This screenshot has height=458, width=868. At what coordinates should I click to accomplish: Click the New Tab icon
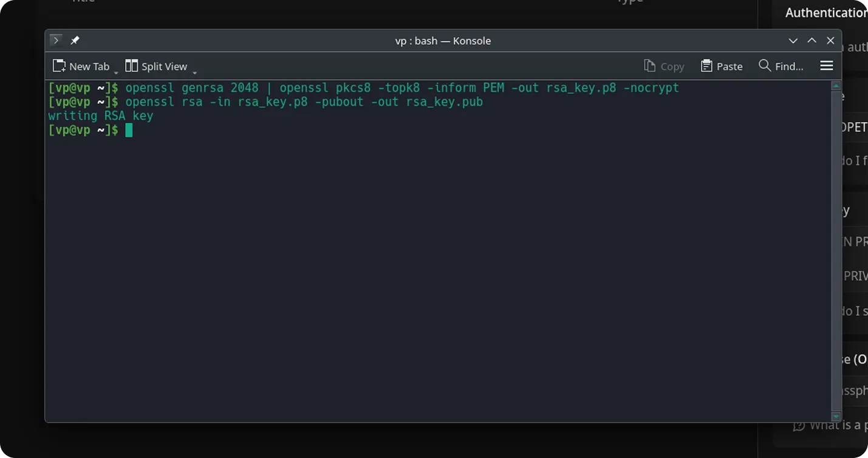58,66
